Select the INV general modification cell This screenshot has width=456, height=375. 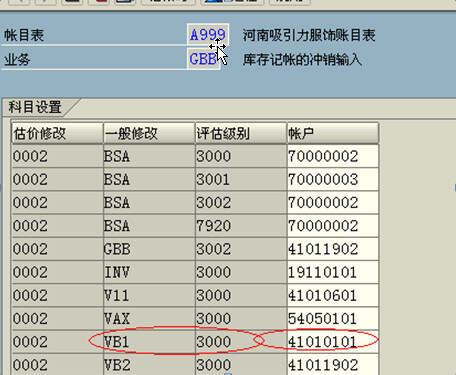pyautogui.click(x=149, y=272)
